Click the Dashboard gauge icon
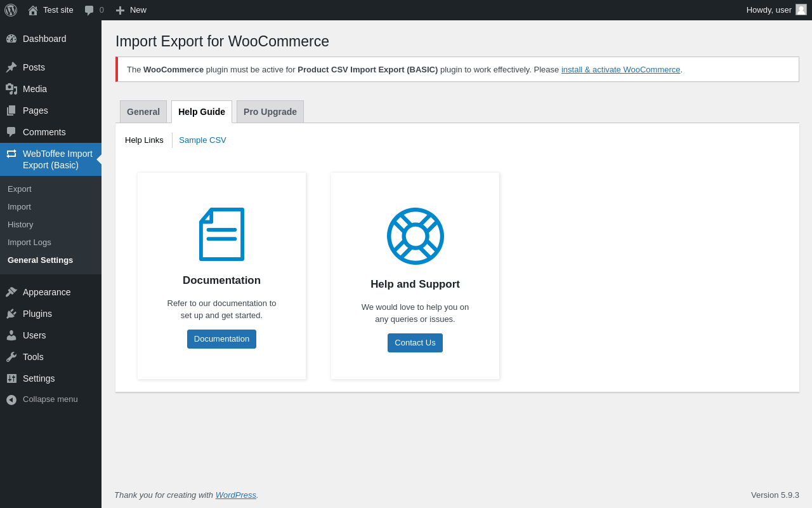The image size is (812, 508). click(11, 39)
